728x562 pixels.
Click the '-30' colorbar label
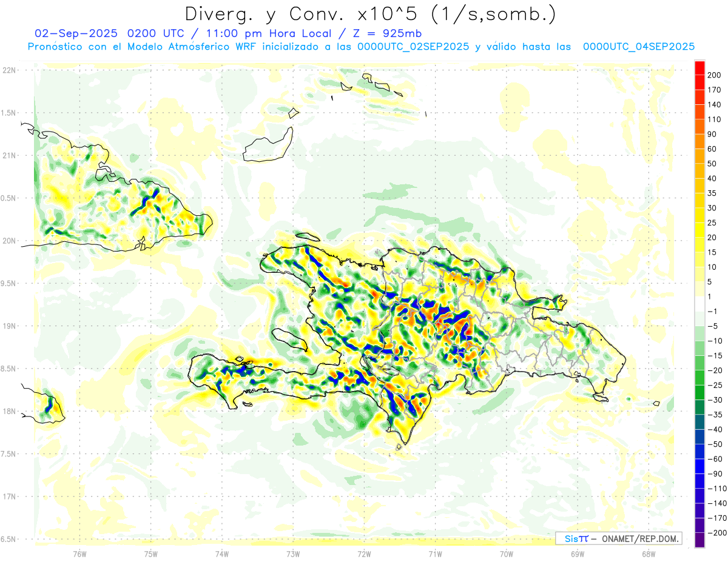(x=716, y=400)
